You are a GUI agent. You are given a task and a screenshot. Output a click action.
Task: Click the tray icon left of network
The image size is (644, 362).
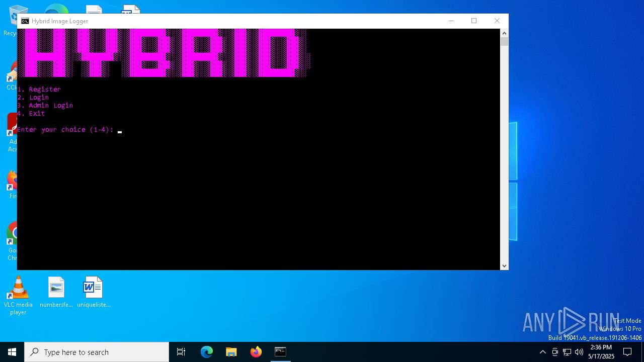[x=555, y=352]
